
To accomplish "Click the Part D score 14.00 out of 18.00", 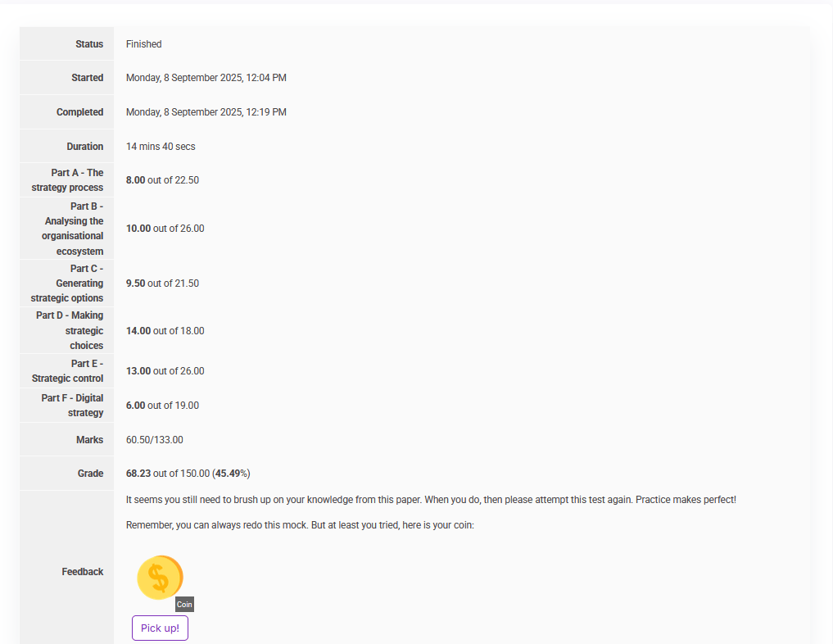I will coord(165,331).
